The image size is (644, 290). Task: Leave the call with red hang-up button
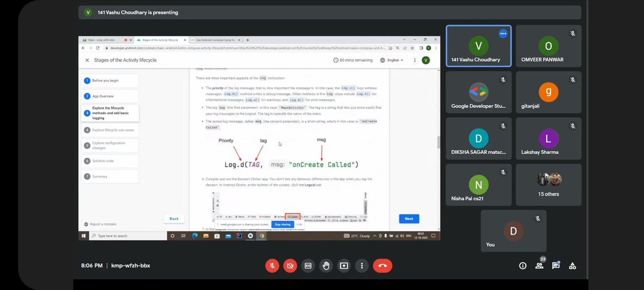pyautogui.click(x=382, y=265)
